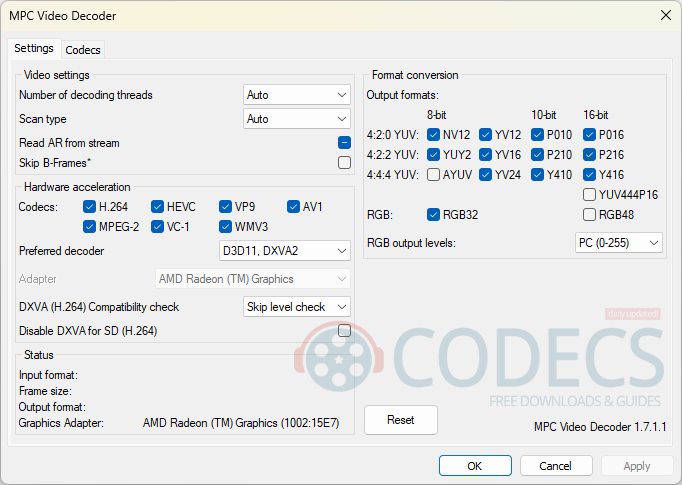Confirm settings with OK button
The height and width of the screenshot is (485, 682).
click(x=475, y=466)
